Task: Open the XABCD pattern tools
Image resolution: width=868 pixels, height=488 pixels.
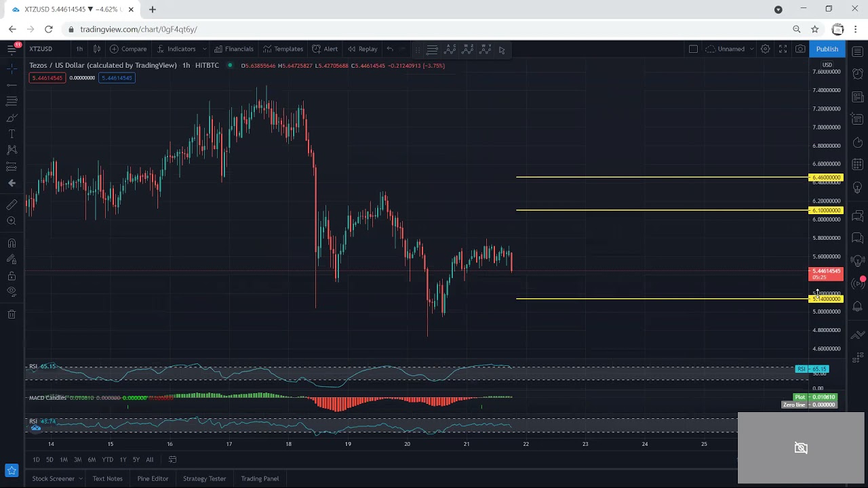Action: click(12, 150)
